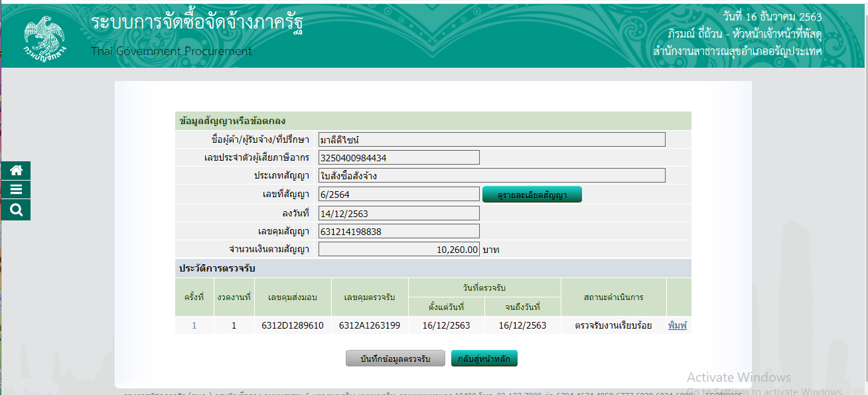Viewport: 868px width, 395px height.
Task: Click the contract date field 14/12/2563
Action: 398,213
